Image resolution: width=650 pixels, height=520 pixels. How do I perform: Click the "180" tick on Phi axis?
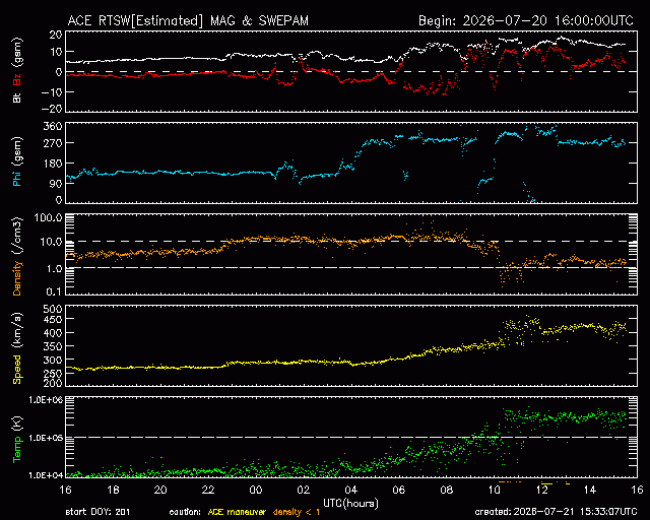click(x=53, y=163)
